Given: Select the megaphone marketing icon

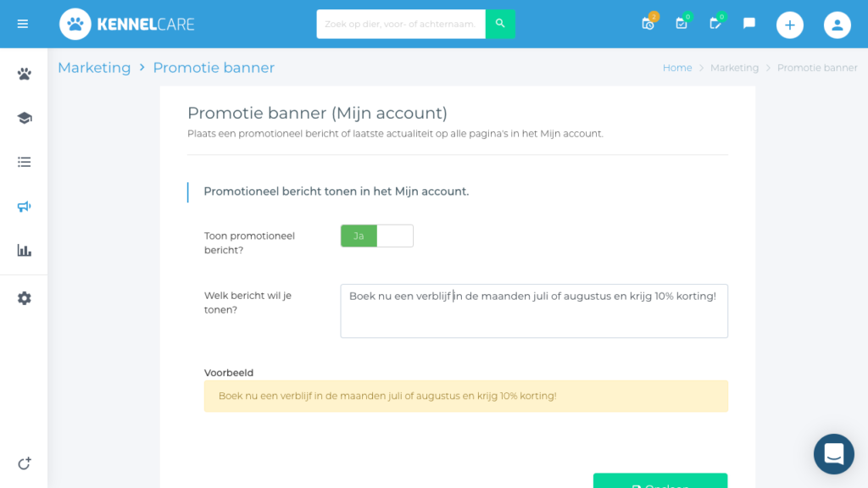Looking at the screenshot, I should pos(24,207).
